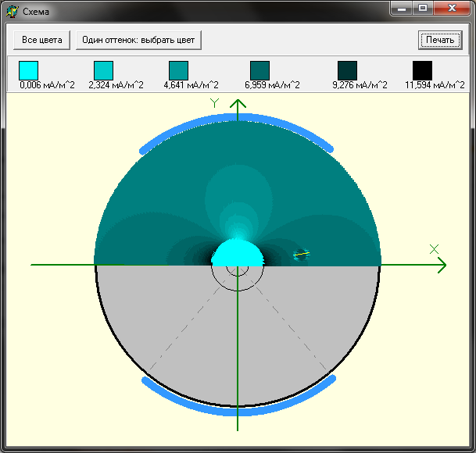
Task: Click the 'Печать' print button
Action: pos(440,40)
